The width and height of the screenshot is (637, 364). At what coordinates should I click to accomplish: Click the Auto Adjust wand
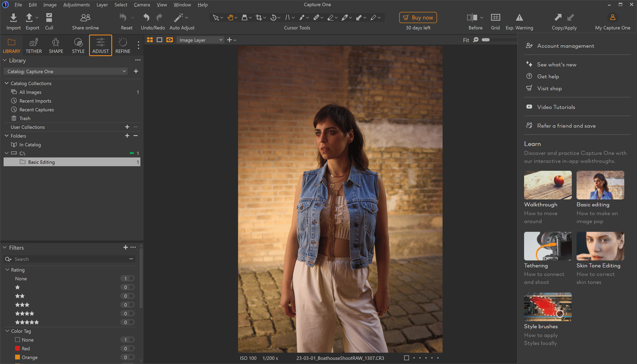[179, 17]
